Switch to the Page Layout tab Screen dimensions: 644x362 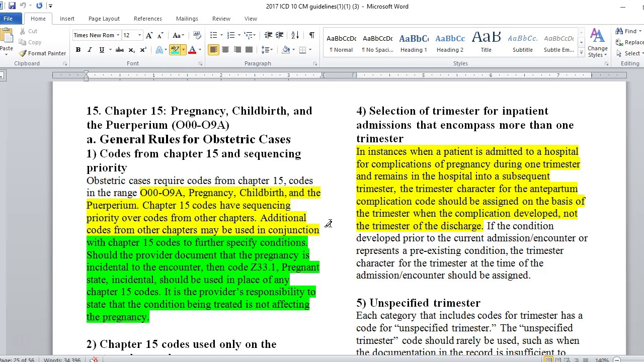coord(104,19)
